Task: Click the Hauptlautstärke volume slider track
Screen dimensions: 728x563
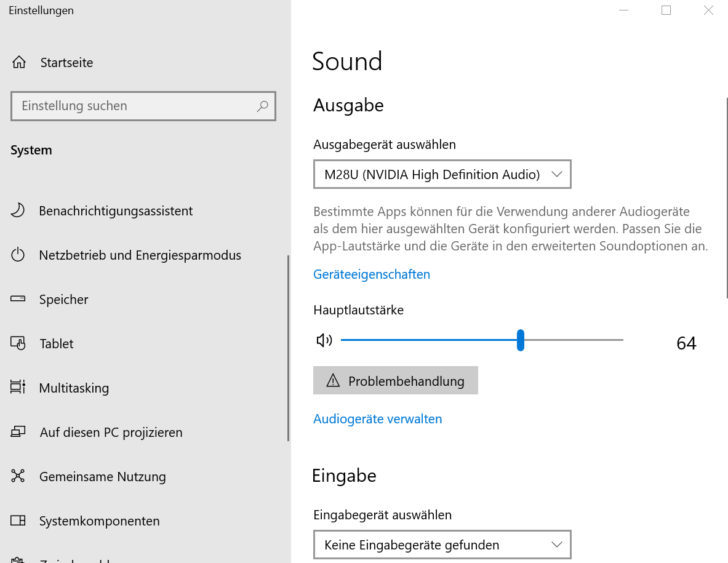Action: click(572, 340)
